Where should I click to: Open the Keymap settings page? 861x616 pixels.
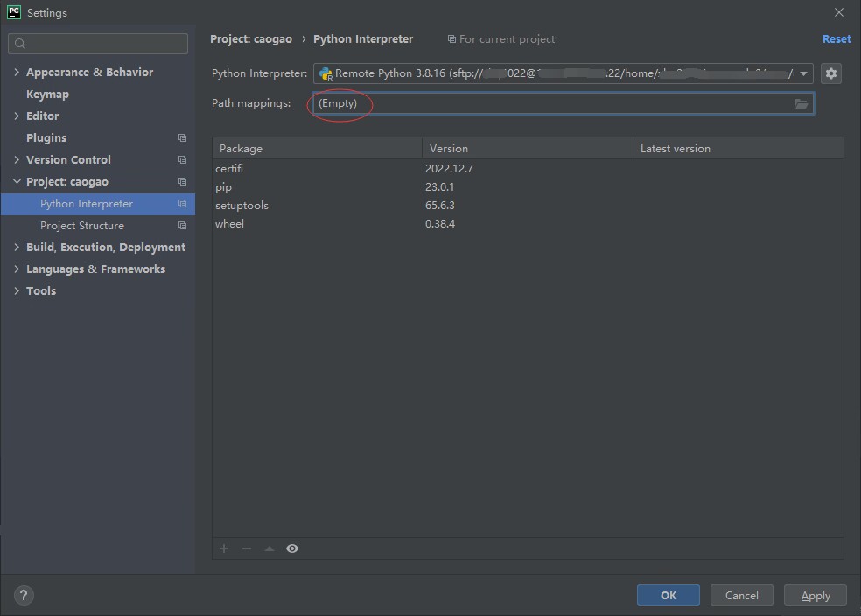[48, 94]
